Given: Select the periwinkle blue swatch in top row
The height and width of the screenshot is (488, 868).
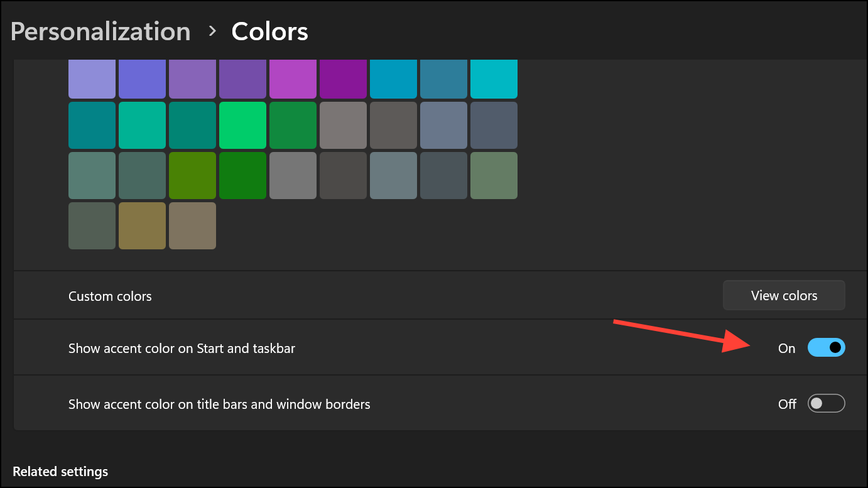Looking at the screenshot, I should point(142,79).
